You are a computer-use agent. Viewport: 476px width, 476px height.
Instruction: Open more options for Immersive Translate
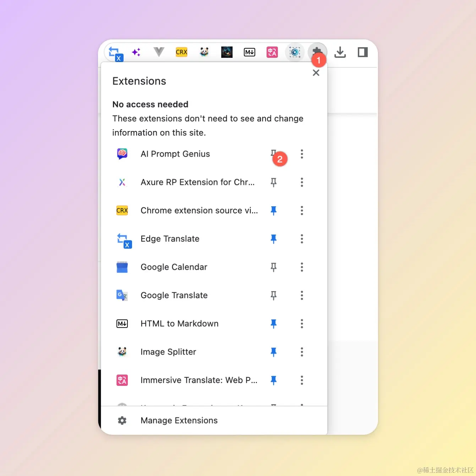[x=302, y=380]
